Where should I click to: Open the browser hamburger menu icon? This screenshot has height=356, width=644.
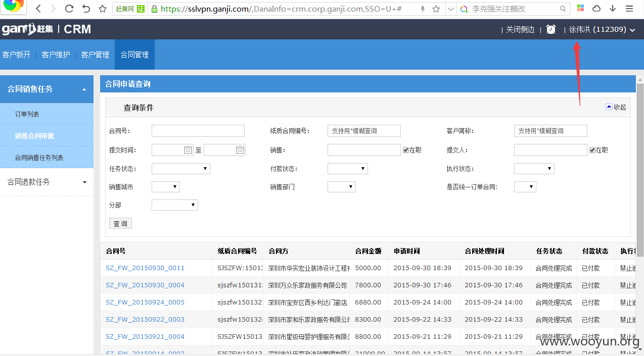pyautogui.click(x=629, y=9)
